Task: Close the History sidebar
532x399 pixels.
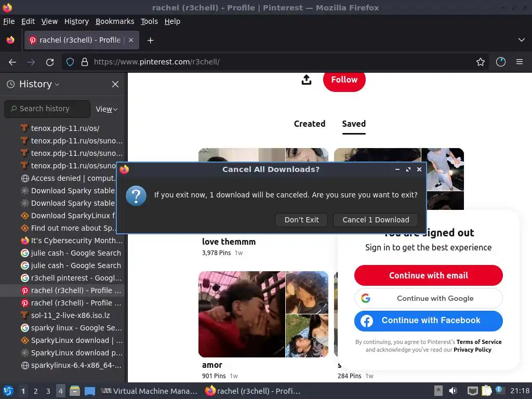Action: [115, 84]
